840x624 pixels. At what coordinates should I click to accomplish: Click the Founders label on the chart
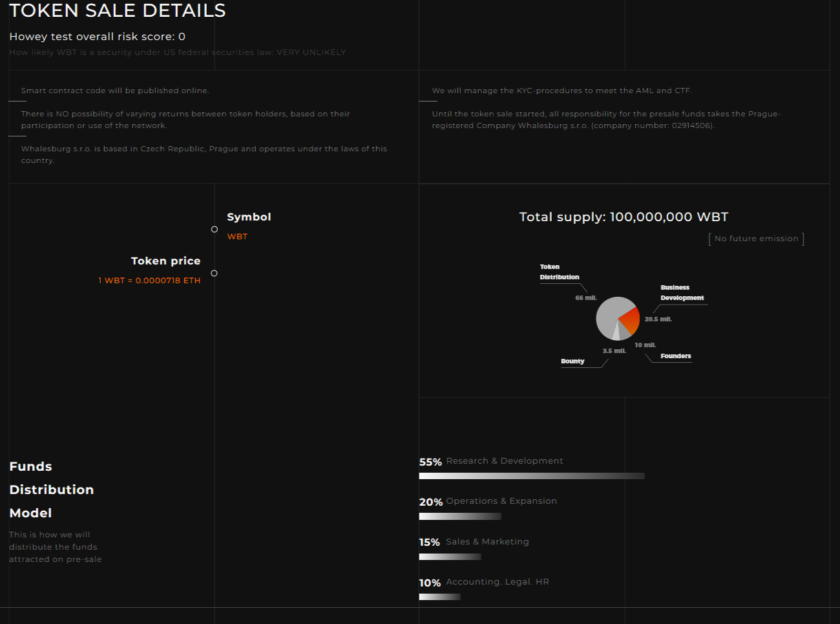coord(675,356)
